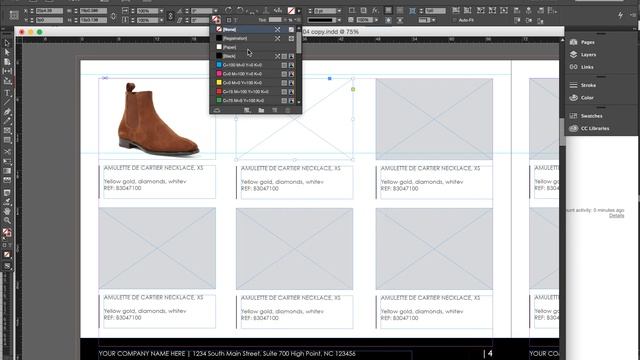This screenshot has width=640, height=360.
Task: Open the stroke weight dropdown
Action: tap(339, 11)
